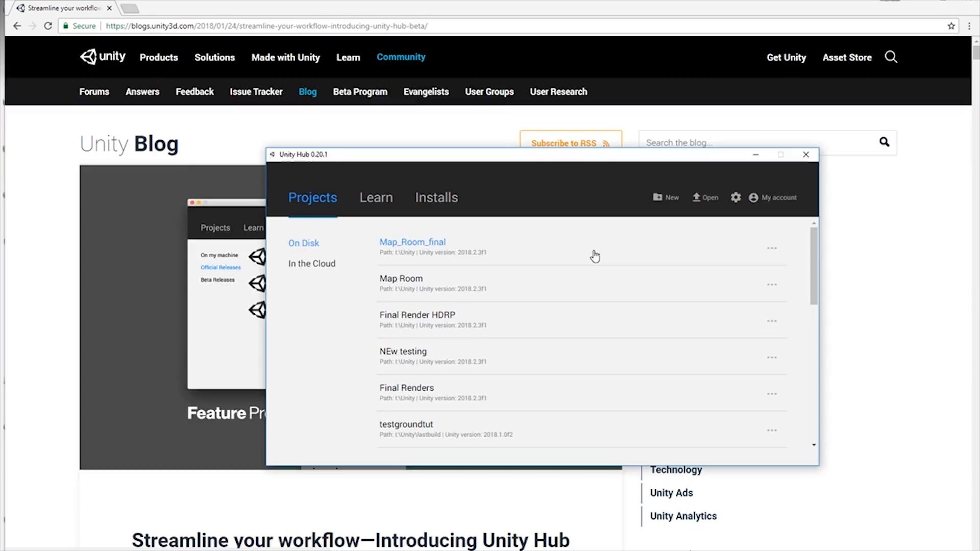
Task: Click the My account avatar icon
Action: 753,197
